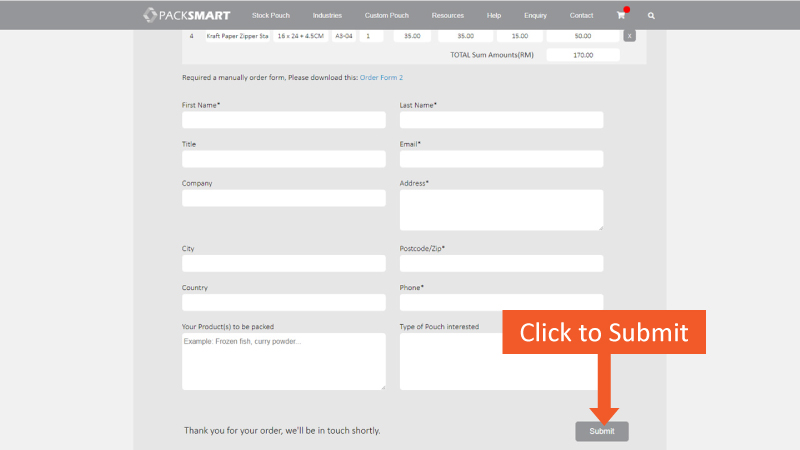The height and width of the screenshot is (450, 800).
Task: Go to Custom Pouch page
Action: [x=386, y=16]
